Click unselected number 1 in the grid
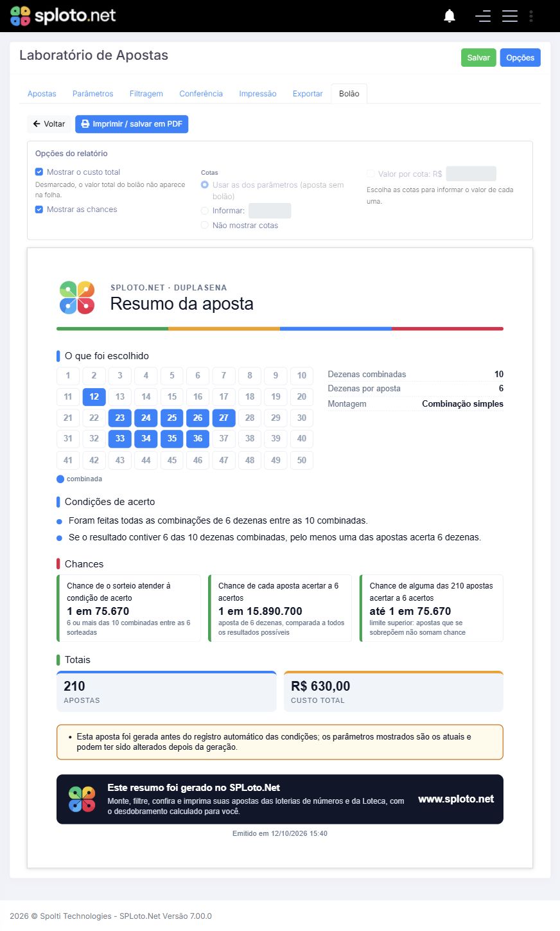 pos(68,375)
